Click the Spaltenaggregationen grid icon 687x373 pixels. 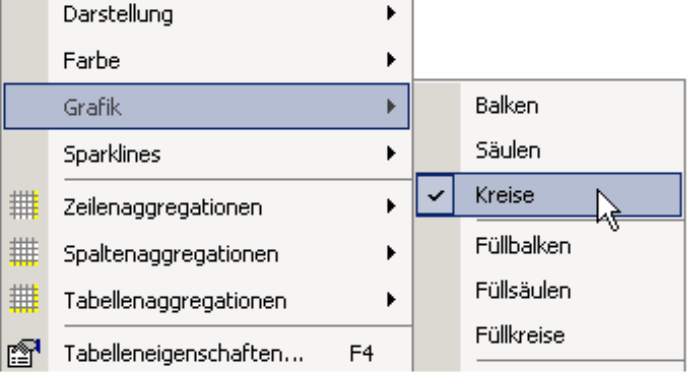24,252
